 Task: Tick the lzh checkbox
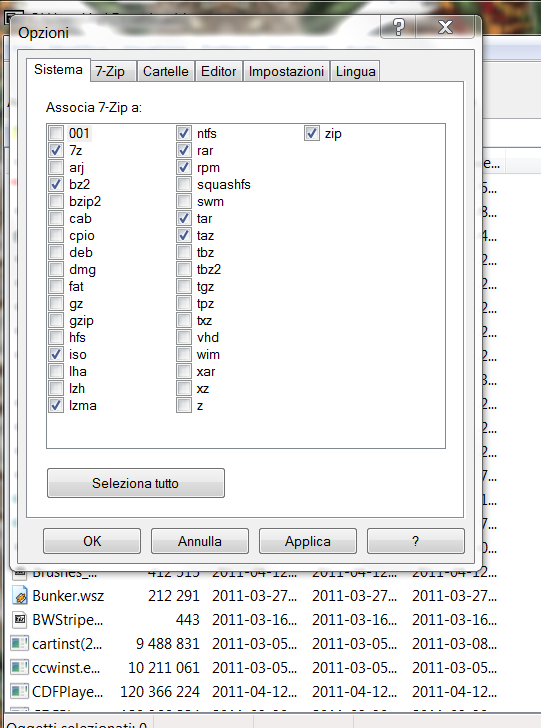point(56,389)
